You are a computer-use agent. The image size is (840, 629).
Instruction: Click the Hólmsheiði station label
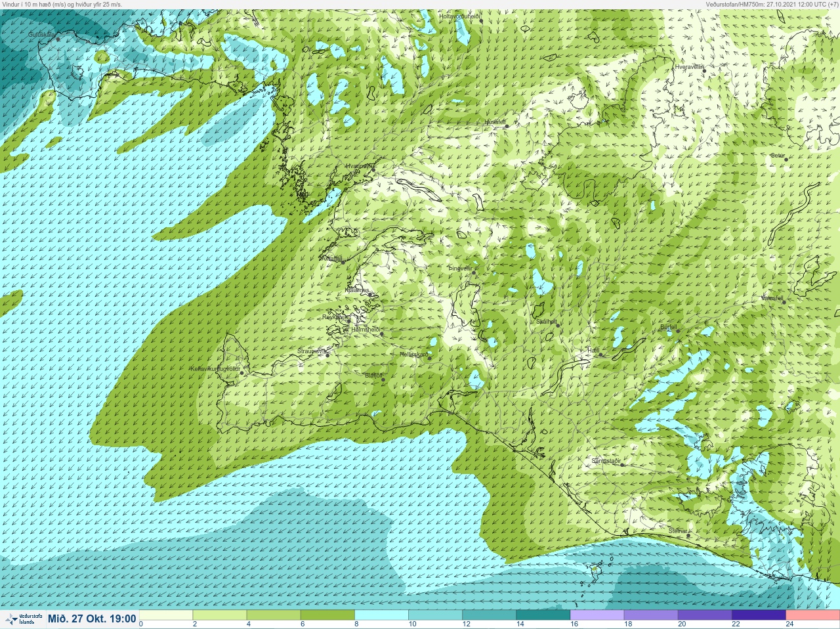click(366, 329)
